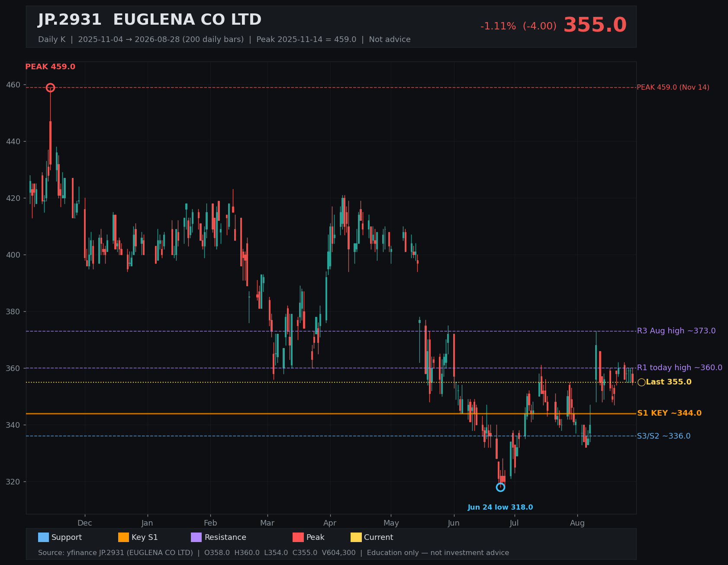Click "Peak 2025-11-14 = 459.0" in the subtitle
The width and height of the screenshot is (728, 565).
(x=306, y=39)
